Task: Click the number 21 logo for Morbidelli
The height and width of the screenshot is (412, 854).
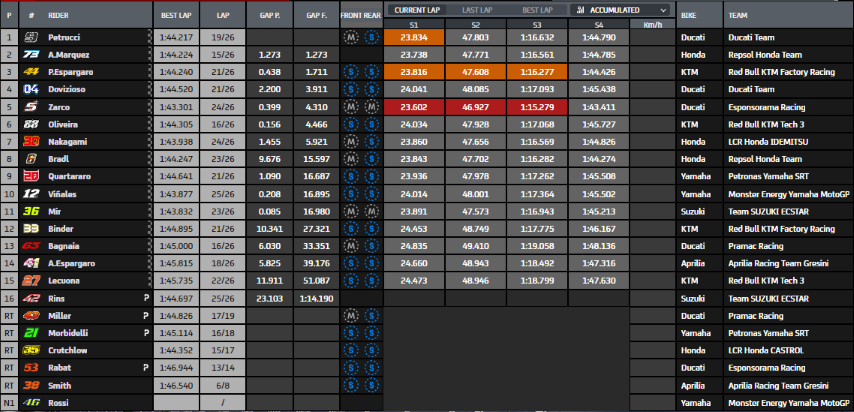Action: 31,332
